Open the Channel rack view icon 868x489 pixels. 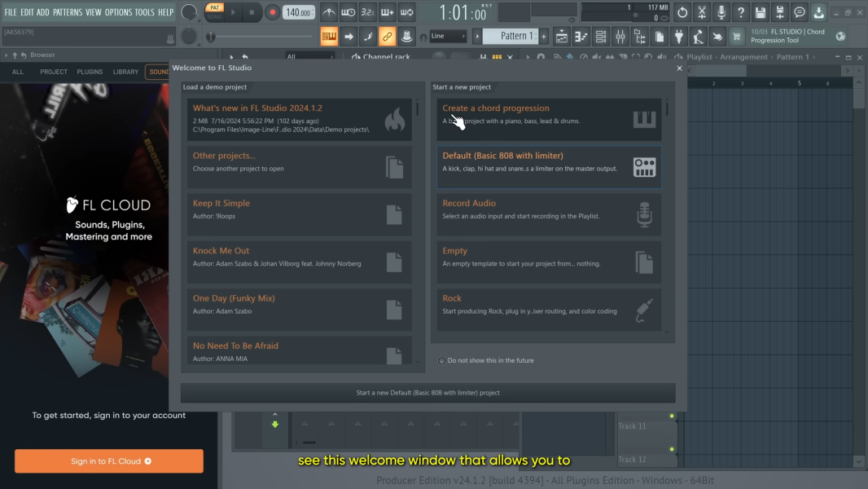[601, 37]
